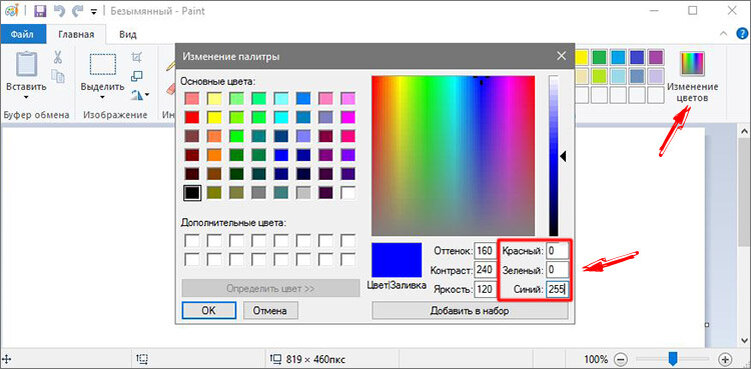Collapse the ribbon with chevron arrow

pyautogui.click(x=723, y=34)
